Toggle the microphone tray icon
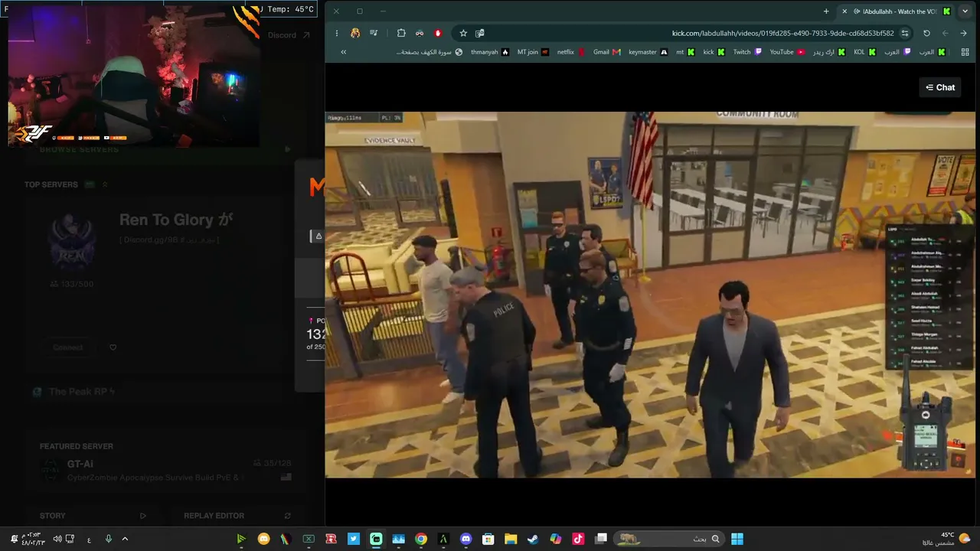This screenshot has width=980, height=551. tap(108, 539)
